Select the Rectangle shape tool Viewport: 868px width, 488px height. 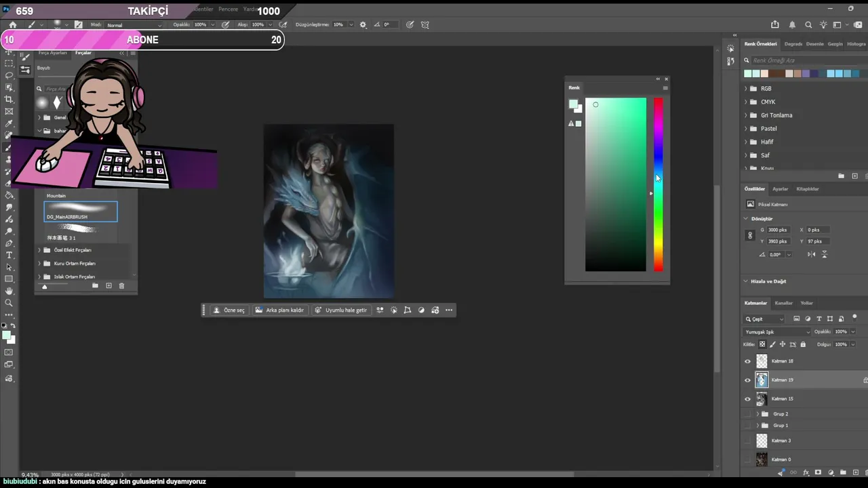pyautogui.click(x=9, y=279)
